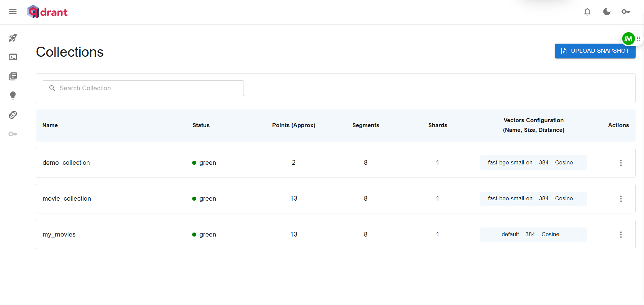
Task: Click the Status column header
Action: [201, 125]
